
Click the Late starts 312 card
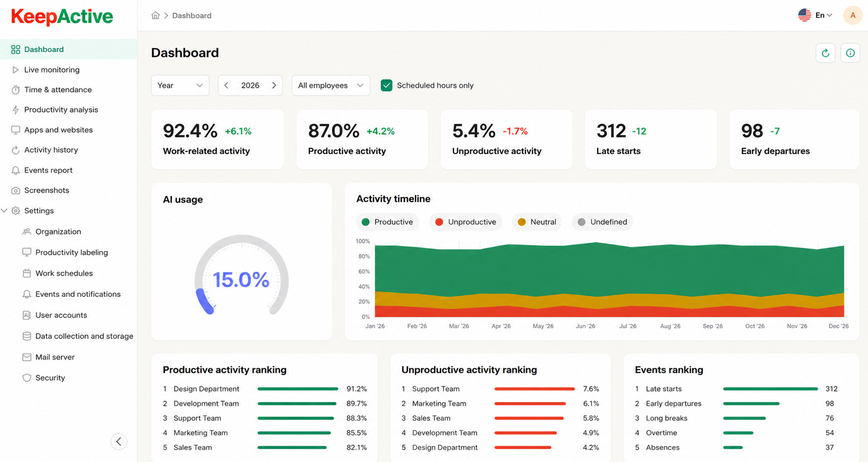pos(651,139)
